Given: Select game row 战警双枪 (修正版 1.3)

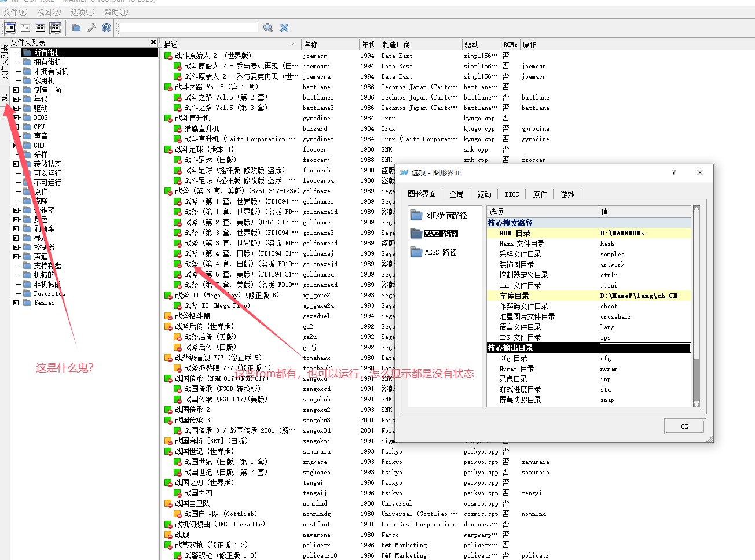Looking at the screenshot, I should click(211, 545).
